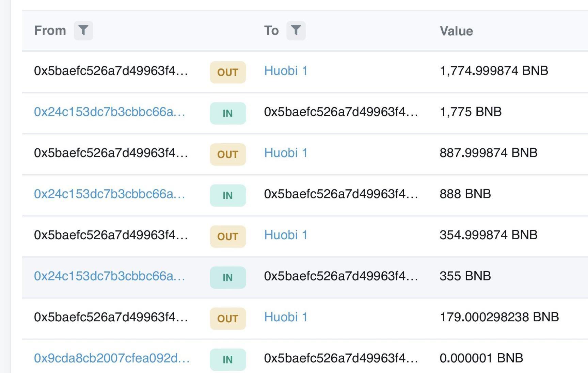
Task: Click recipient 0x5baefc address in 0.000001 BNB row
Action: (340, 358)
